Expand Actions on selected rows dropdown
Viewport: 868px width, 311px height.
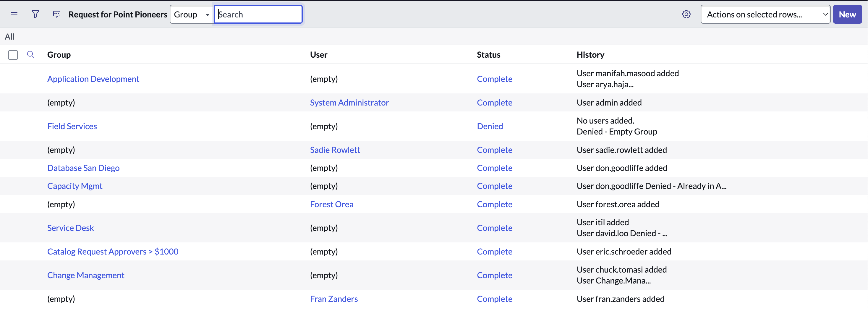[765, 14]
